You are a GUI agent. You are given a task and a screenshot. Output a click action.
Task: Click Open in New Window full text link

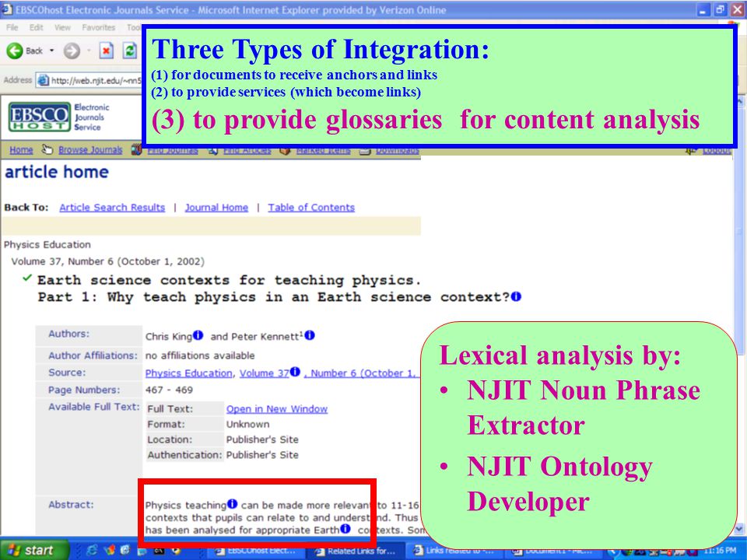tap(277, 409)
